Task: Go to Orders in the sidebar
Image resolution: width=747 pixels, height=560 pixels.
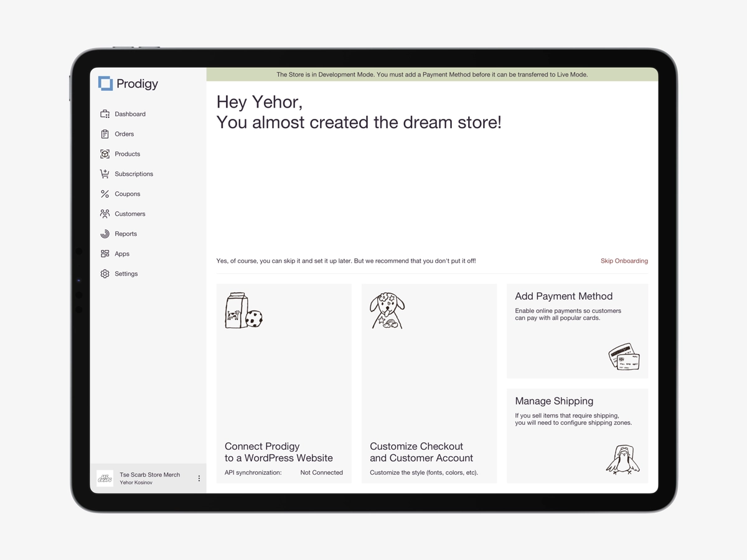Action: (125, 134)
